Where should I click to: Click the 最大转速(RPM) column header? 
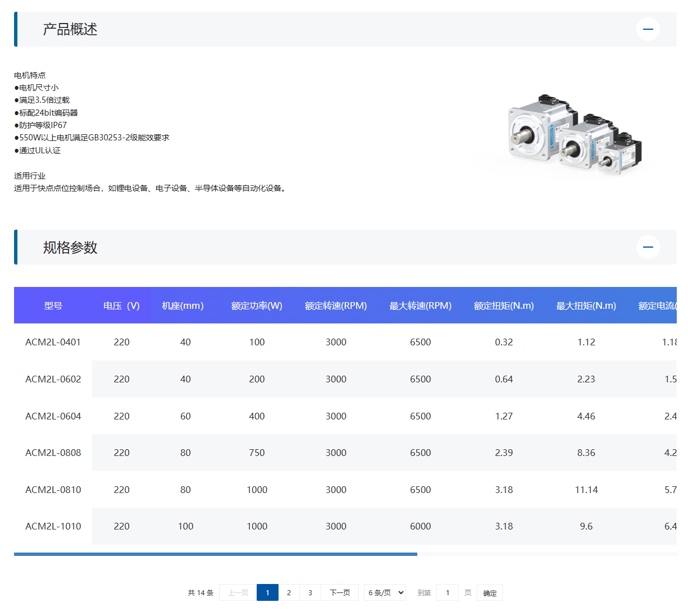click(x=420, y=305)
